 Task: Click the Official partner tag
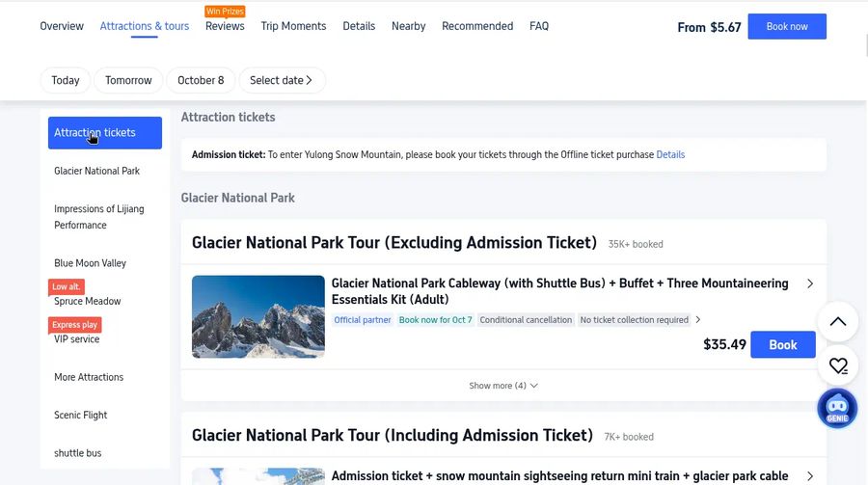[363, 319]
